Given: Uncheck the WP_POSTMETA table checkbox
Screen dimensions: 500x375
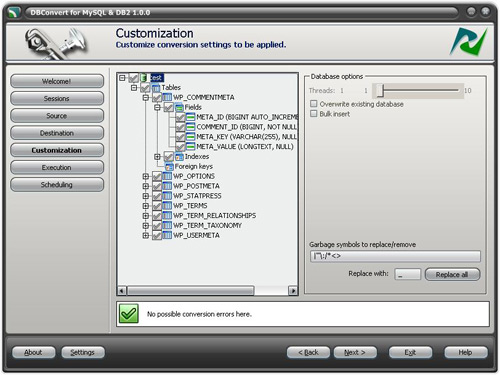Looking at the screenshot, I should [x=157, y=186].
